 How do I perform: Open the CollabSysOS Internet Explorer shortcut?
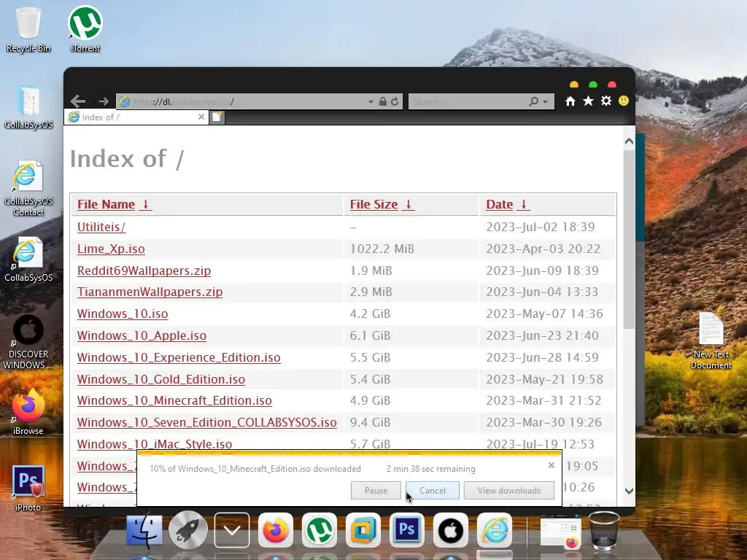point(28,260)
